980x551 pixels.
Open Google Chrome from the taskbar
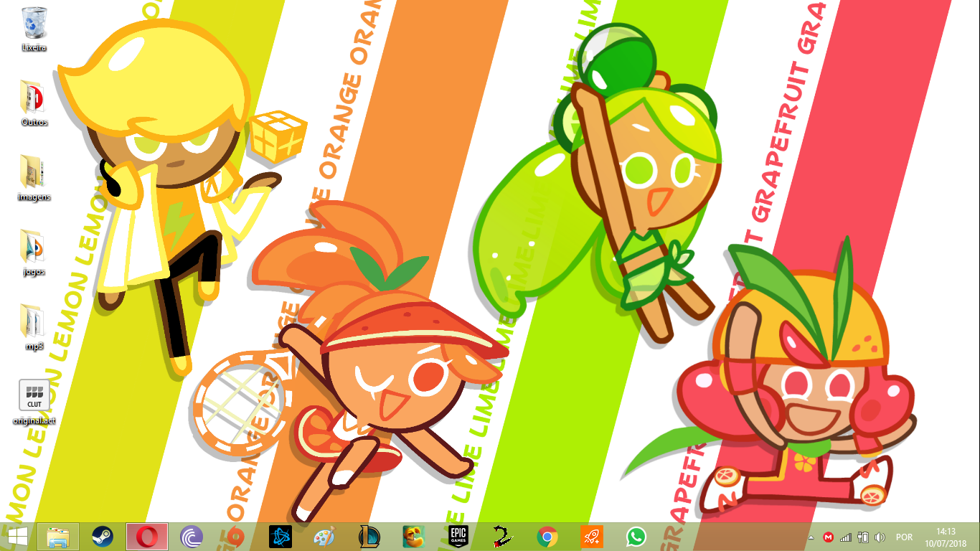(x=547, y=537)
